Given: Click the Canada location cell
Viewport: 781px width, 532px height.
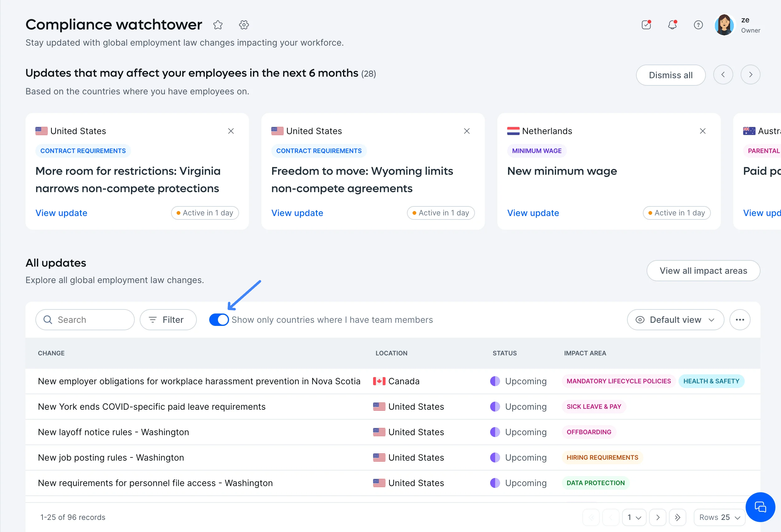Looking at the screenshot, I should click(x=396, y=381).
